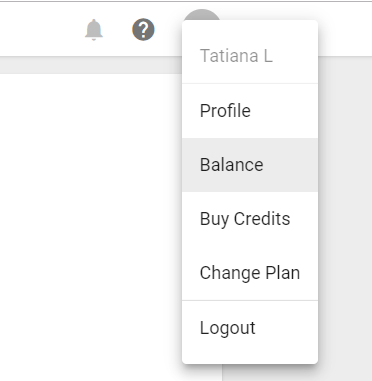Viewport: 372px width, 381px height.
Task: Click the gray bar beneath the top toolbar
Action: tap(91, 65)
